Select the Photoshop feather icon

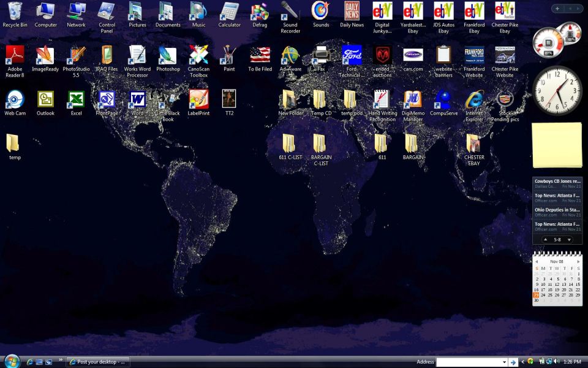pos(168,55)
